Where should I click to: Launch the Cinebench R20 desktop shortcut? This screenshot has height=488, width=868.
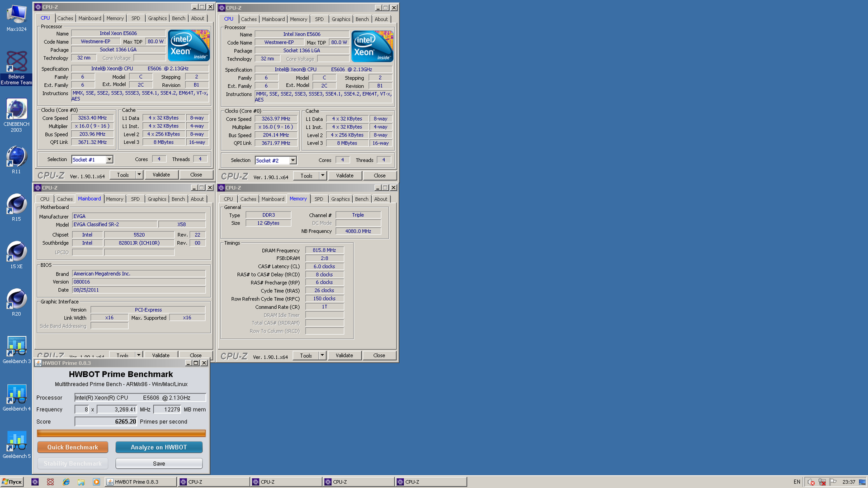[x=16, y=302]
